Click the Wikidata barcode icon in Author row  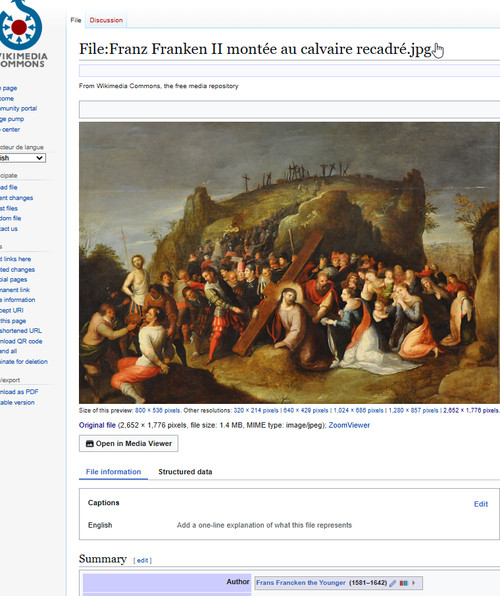pyautogui.click(x=403, y=583)
